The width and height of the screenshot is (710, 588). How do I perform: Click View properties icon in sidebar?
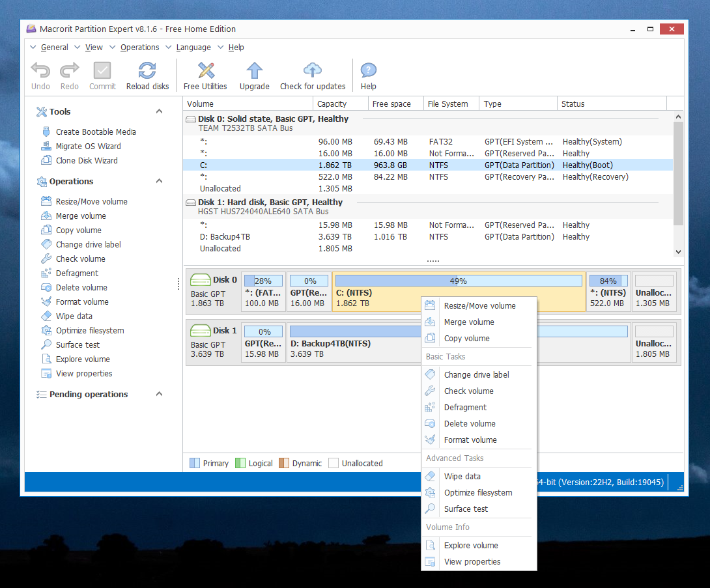pos(46,373)
